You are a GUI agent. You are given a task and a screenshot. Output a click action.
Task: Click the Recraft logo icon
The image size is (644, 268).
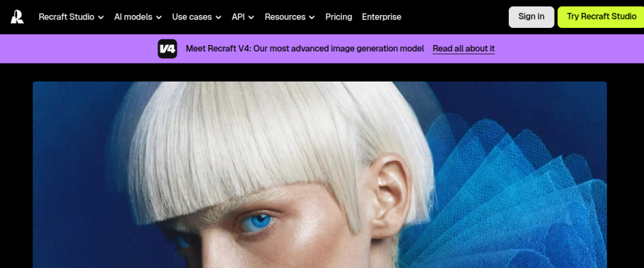[x=17, y=17]
